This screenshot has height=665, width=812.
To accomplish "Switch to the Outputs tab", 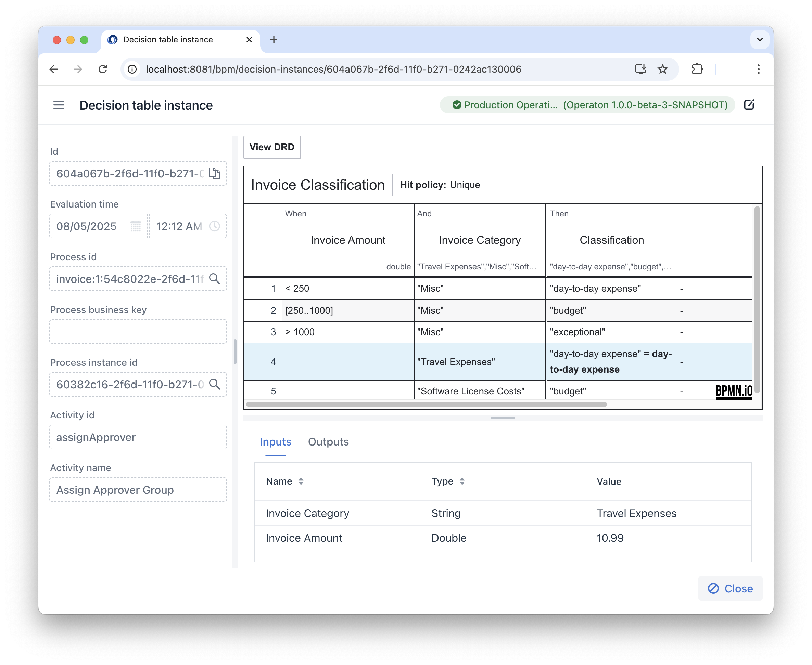I will (328, 442).
